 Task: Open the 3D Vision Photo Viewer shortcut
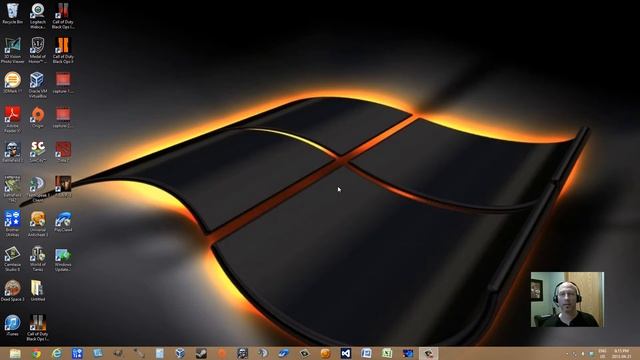tap(12, 50)
